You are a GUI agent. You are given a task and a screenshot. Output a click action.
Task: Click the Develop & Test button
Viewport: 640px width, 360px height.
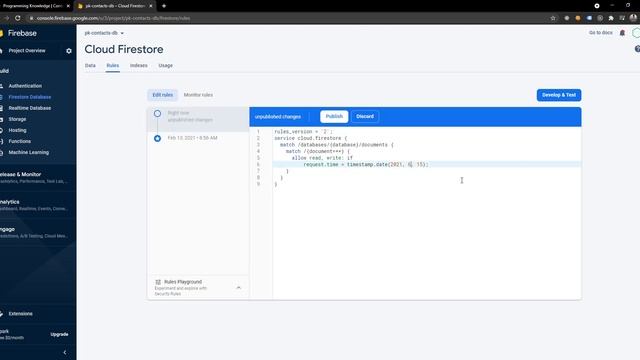(559, 95)
